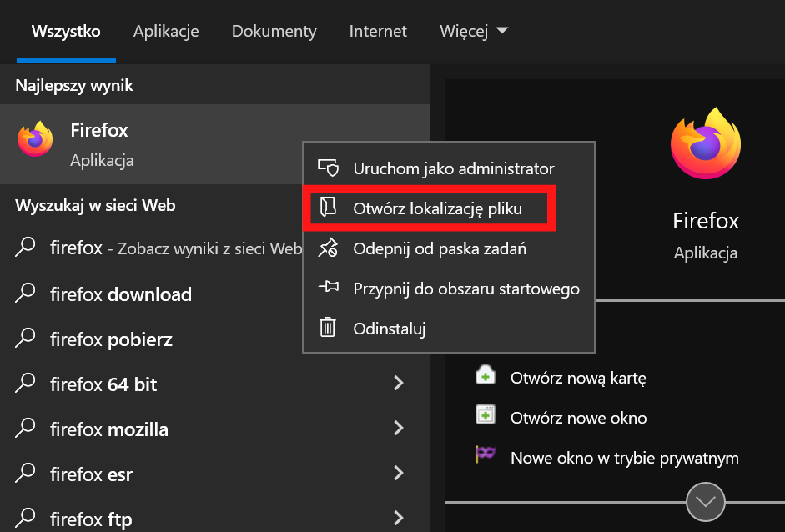
Task: Switch to the Aplikacje tab
Action: pyautogui.click(x=166, y=31)
